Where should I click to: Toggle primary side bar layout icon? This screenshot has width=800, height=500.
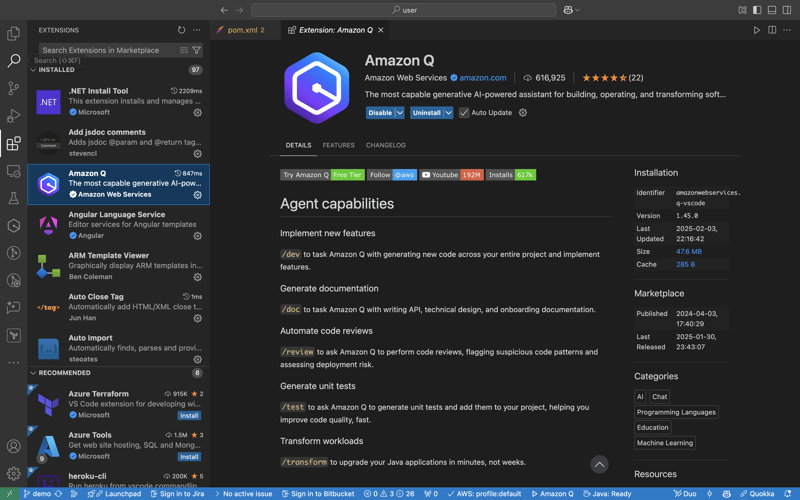click(x=757, y=10)
